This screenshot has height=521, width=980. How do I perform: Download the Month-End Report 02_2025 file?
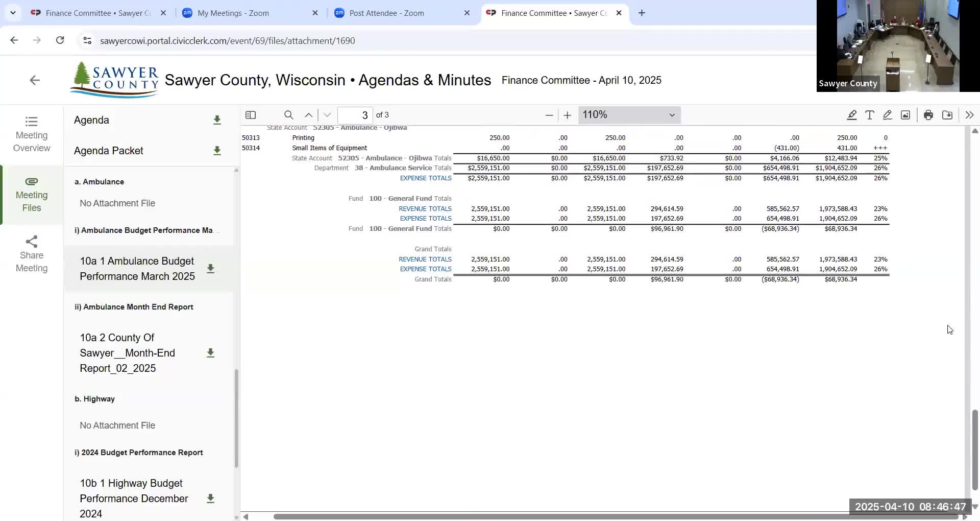pyautogui.click(x=210, y=353)
